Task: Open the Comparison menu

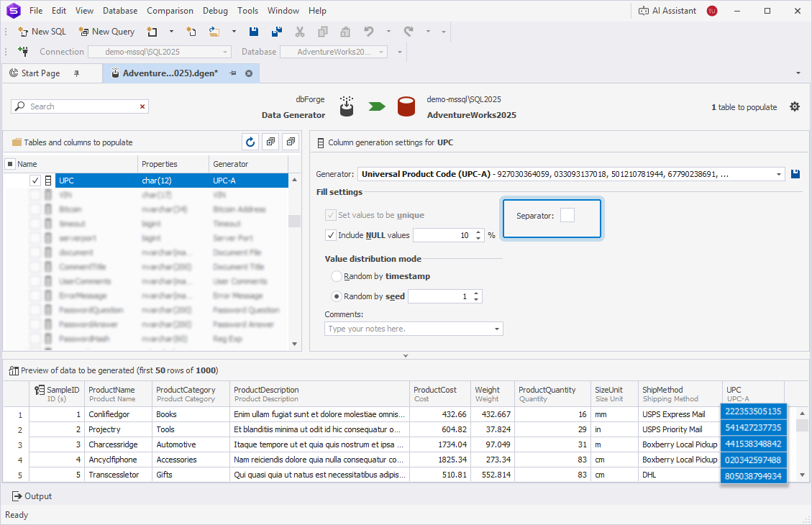Action: 170,11
